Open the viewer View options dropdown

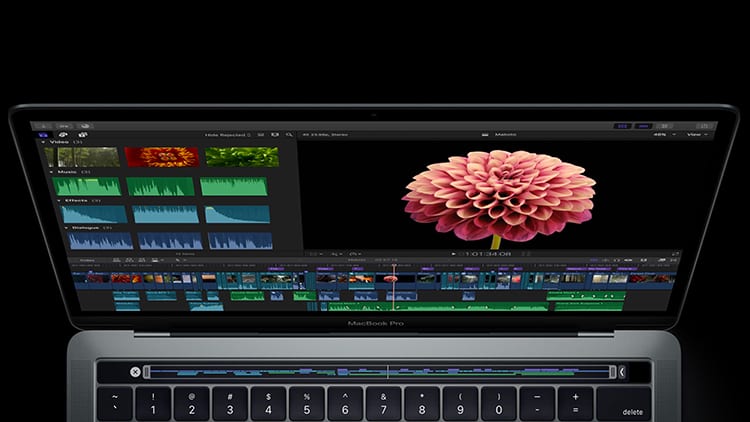click(x=697, y=135)
